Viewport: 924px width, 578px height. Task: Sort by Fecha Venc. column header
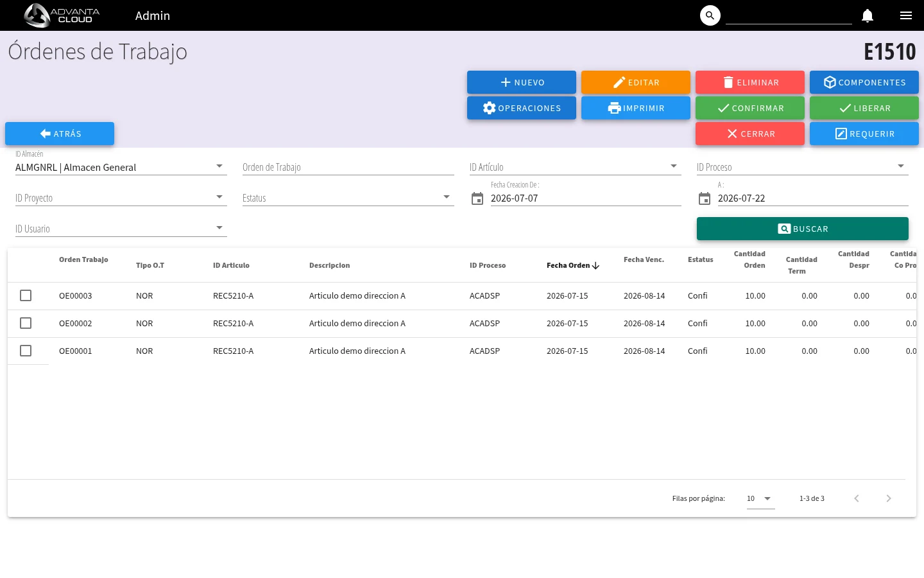(644, 259)
